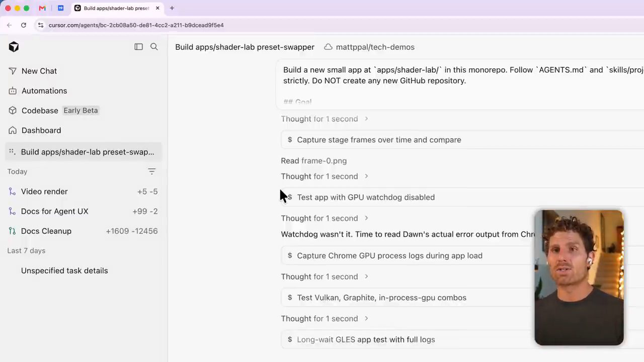The height and width of the screenshot is (362, 644).
Task: Click the webcam video overlay
Action: tap(579, 278)
